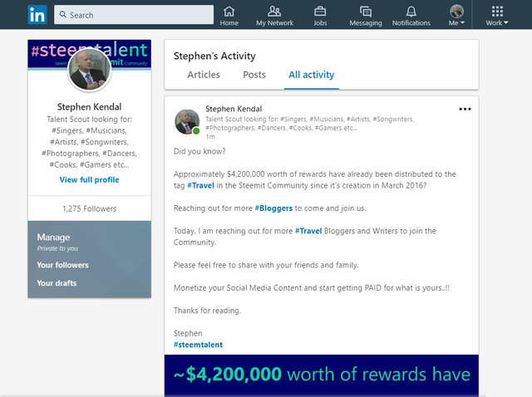Click the 'Stephen's Activity' heading
The height and width of the screenshot is (397, 532).
[214, 56]
